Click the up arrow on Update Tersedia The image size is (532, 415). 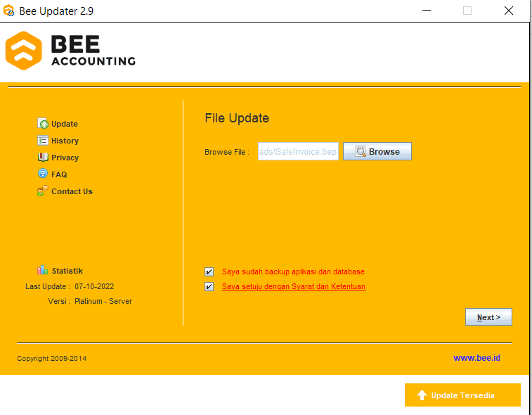tap(422, 395)
